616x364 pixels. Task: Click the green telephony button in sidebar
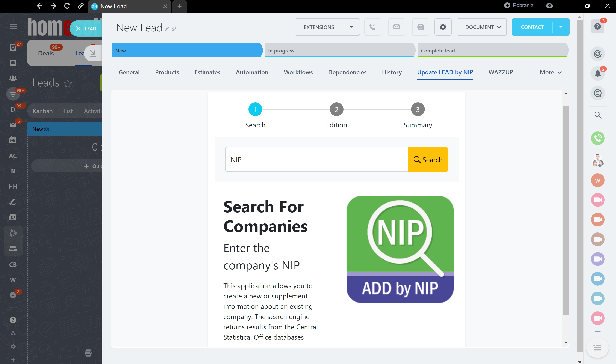597,138
